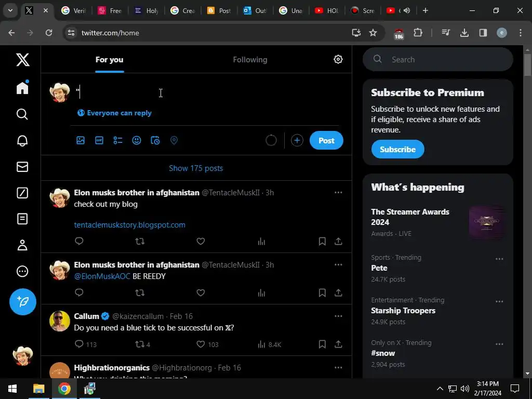Add a poll to the post
The width and height of the screenshot is (532, 399).
(118, 140)
